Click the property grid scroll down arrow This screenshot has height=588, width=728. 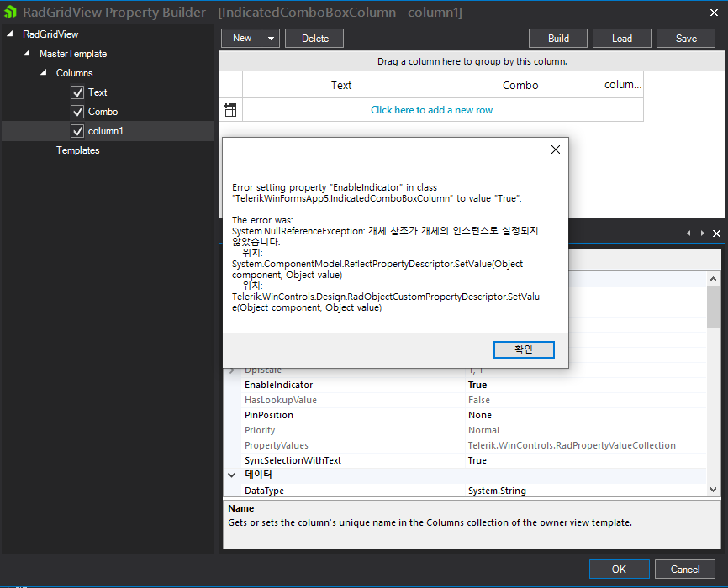[713, 490]
